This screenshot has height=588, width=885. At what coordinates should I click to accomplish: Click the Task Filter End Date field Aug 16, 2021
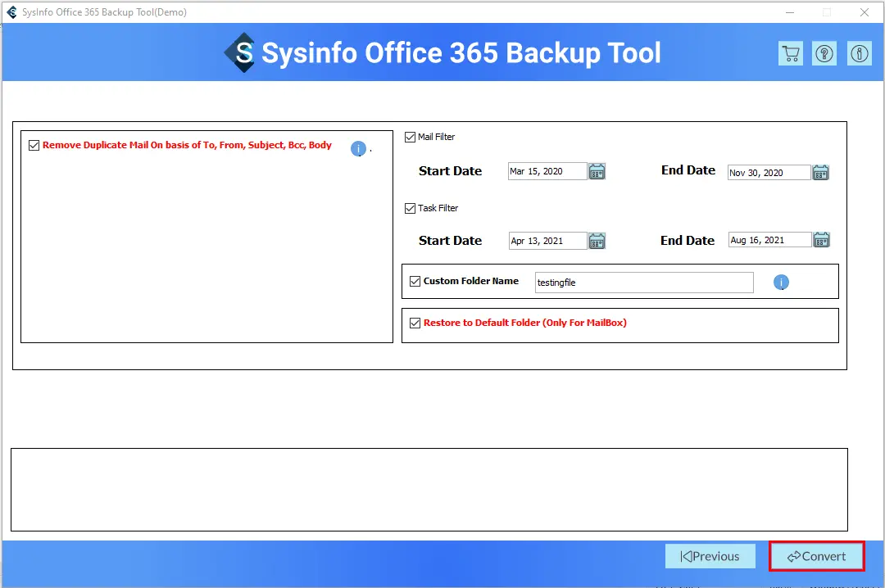(x=769, y=240)
